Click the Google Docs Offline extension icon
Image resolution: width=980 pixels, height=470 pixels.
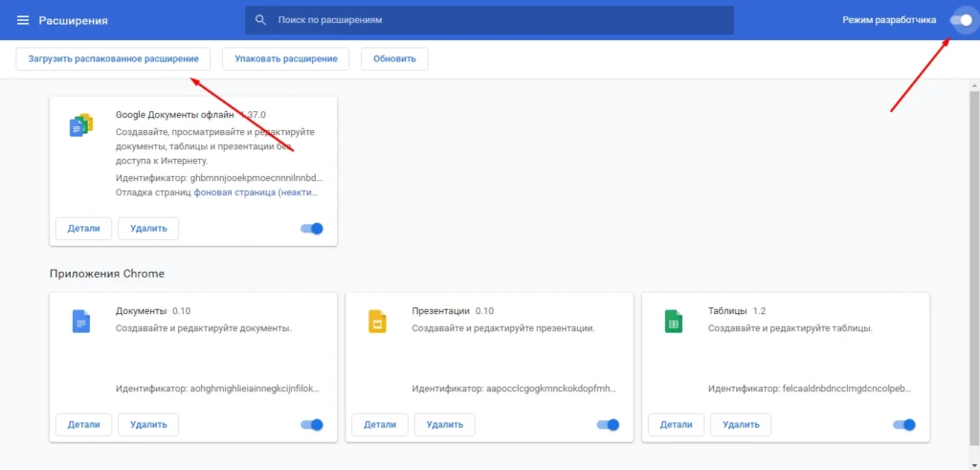pyautogui.click(x=81, y=125)
